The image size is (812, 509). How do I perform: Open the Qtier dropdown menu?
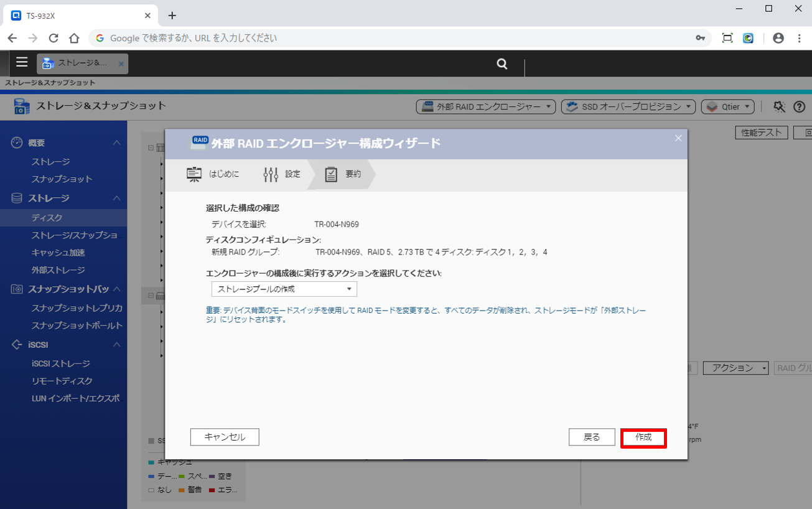pyautogui.click(x=728, y=107)
